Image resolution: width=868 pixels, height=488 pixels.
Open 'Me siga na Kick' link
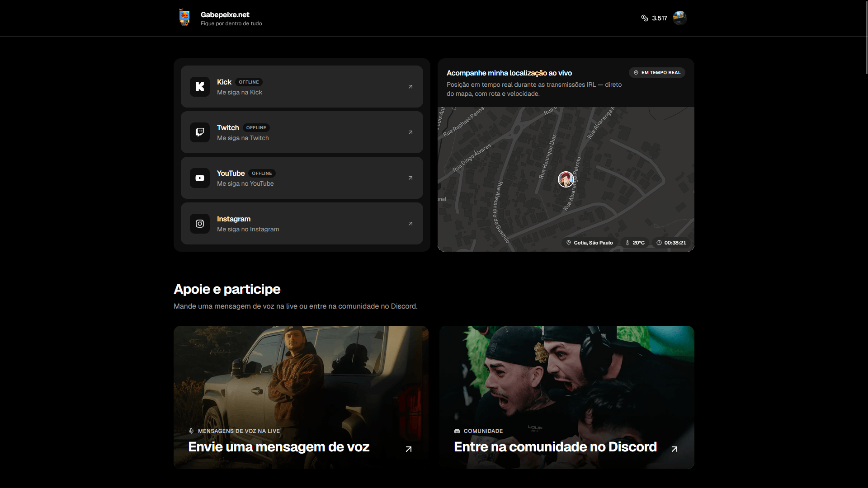point(240,92)
